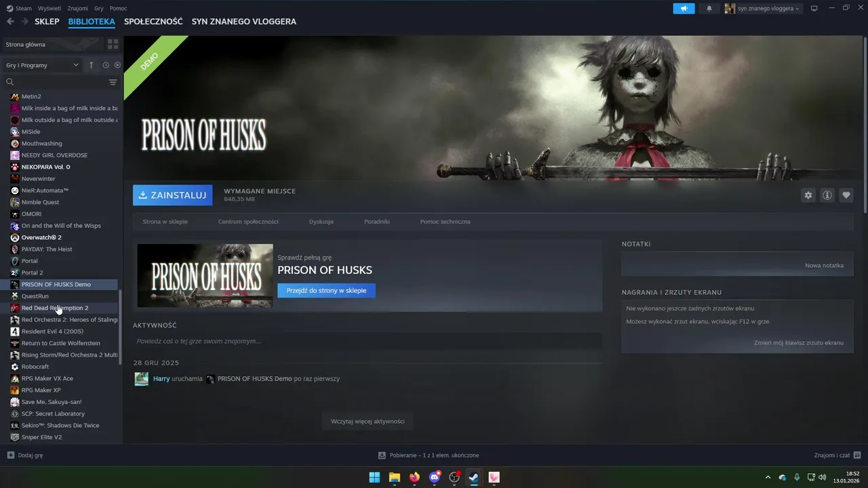This screenshot has width=868, height=488.
Task: Open the notifications bell
Action: (x=709, y=8)
